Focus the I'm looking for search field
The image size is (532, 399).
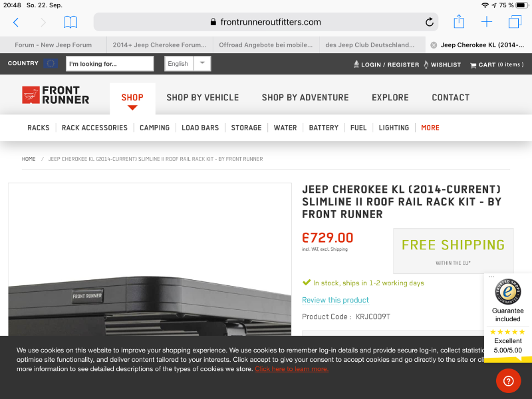(x=110, y=64)
